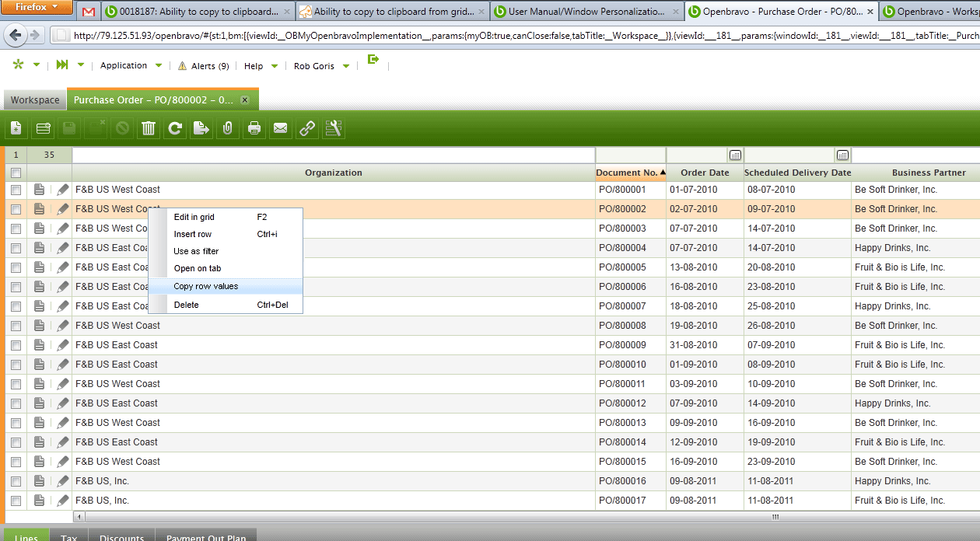
Task: Choose 'Copy row values' from context menu
Action: click(x=206, y=286)
